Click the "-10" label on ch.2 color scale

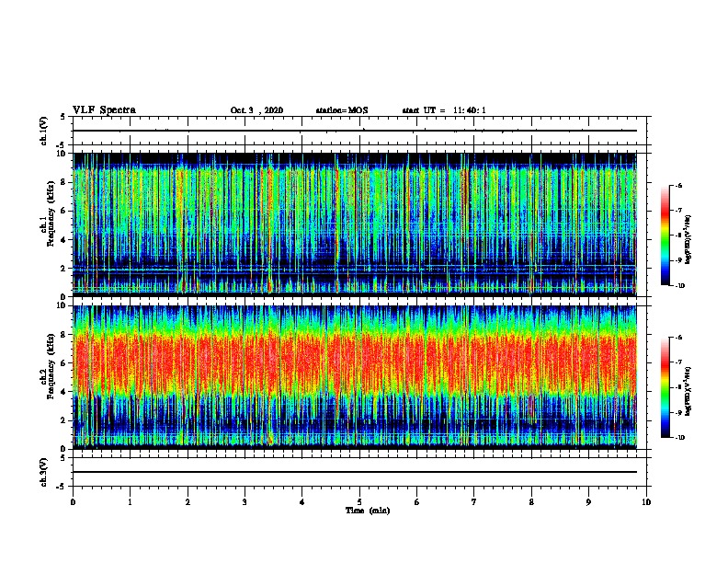tap(680, 438)
